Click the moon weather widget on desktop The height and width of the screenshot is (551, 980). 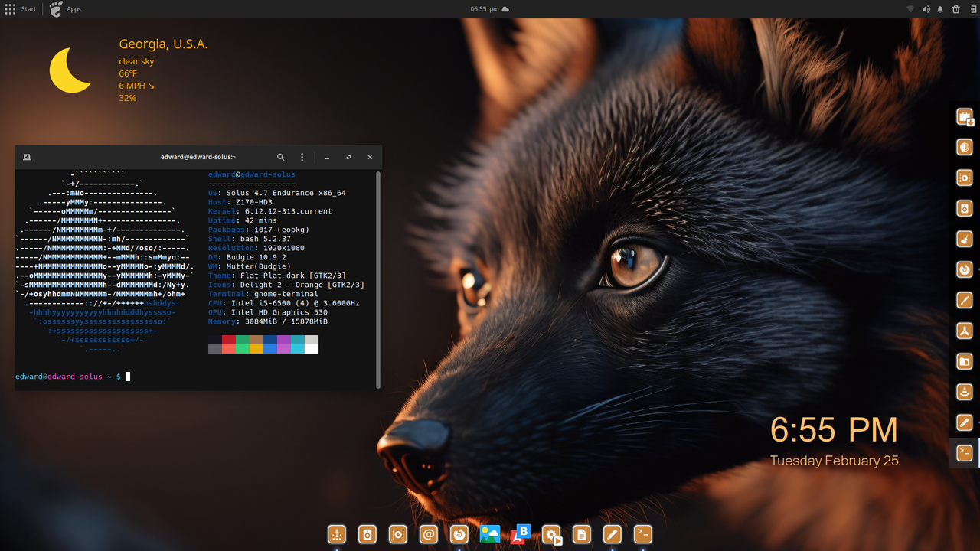[70, 70]
